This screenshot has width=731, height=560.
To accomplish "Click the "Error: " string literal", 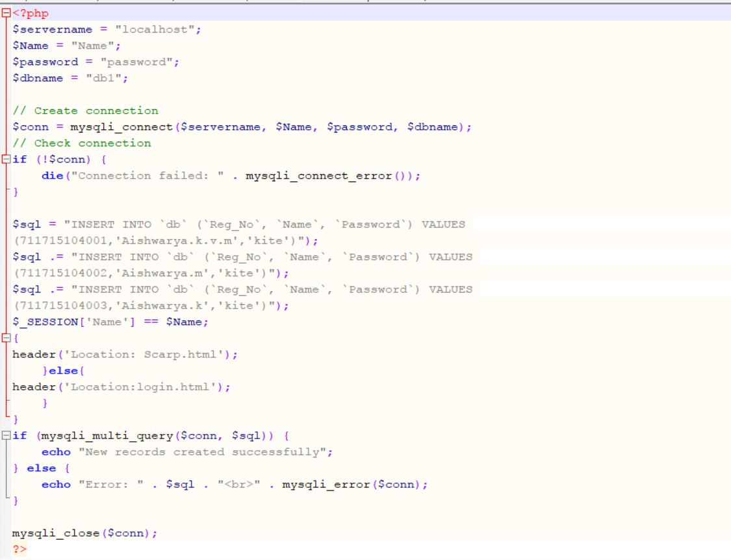I will 111,485.
